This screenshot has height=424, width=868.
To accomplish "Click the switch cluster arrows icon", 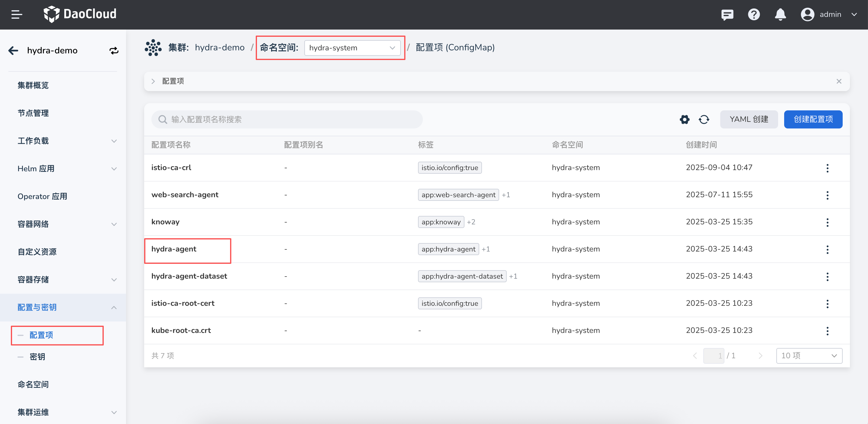I will pos(114,51).
